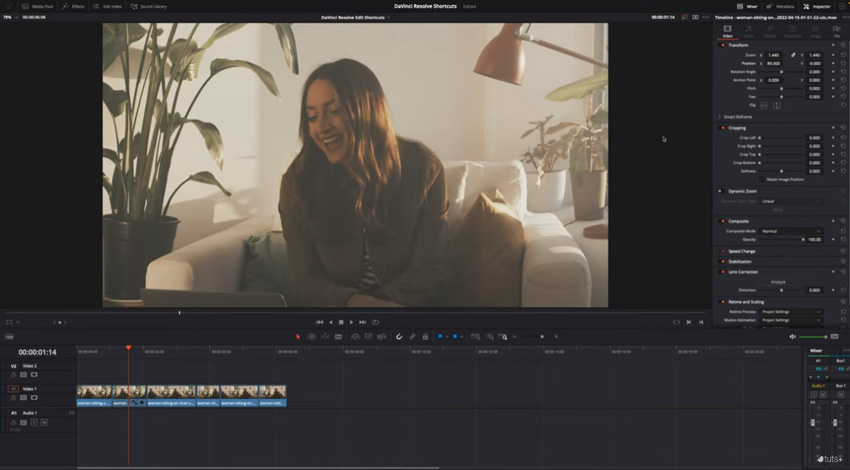Open the Retime Process dropdown
The width and height of the screenshot is (850, 470).
click(x=791, y=312)
